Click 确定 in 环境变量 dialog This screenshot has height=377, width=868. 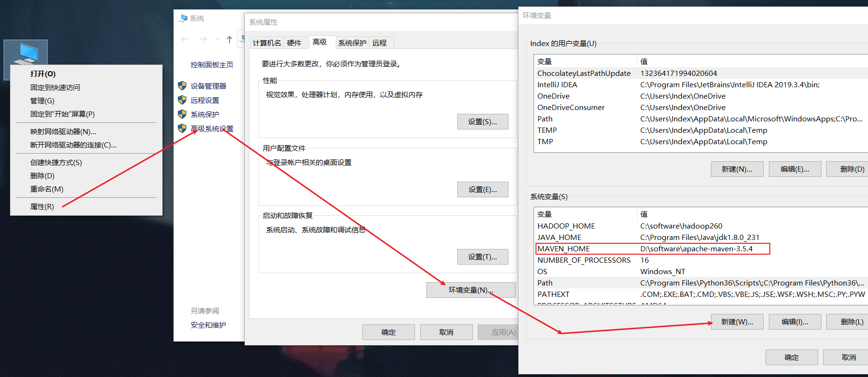(792, 358)
